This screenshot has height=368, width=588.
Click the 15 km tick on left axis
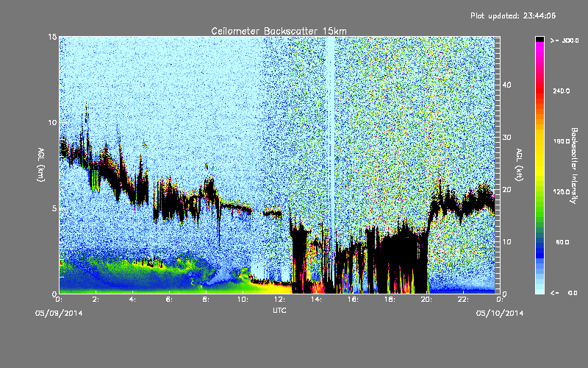(52, 37)
